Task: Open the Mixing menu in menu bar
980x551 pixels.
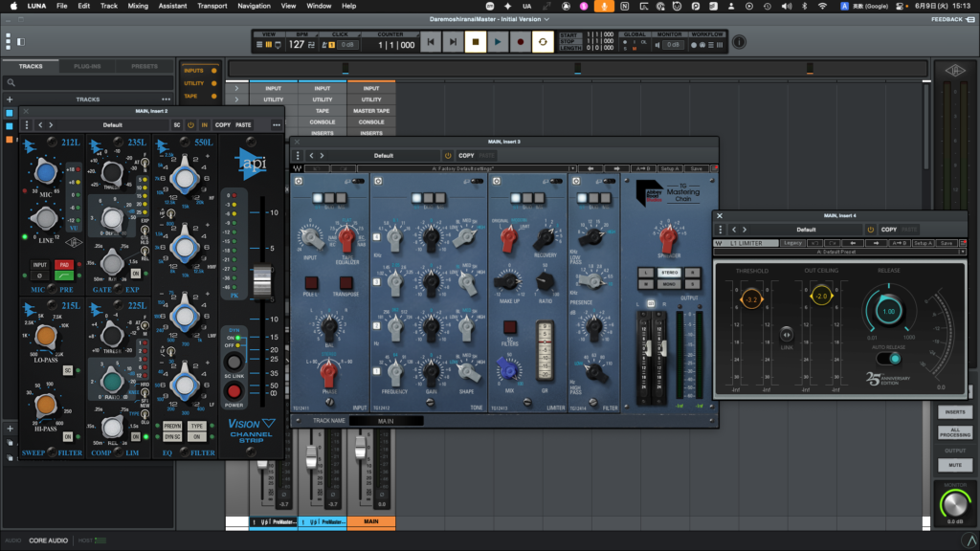Action: (138, 6)
